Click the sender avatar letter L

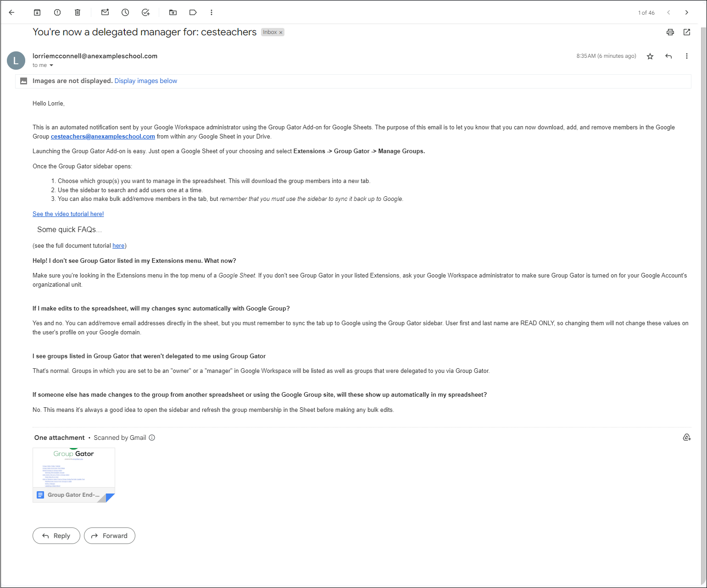pyautogui.click(x=16, y=61)
